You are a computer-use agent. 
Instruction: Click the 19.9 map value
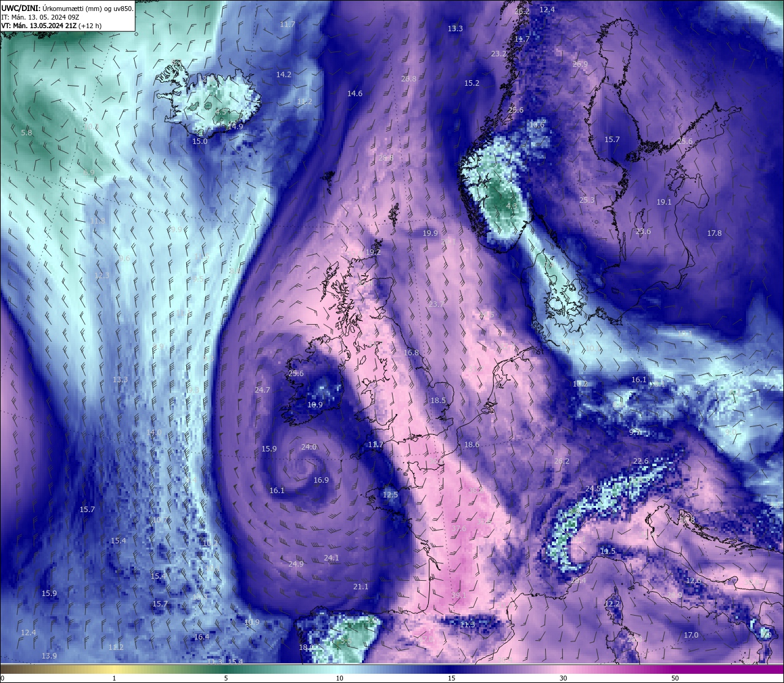[430, 233]
